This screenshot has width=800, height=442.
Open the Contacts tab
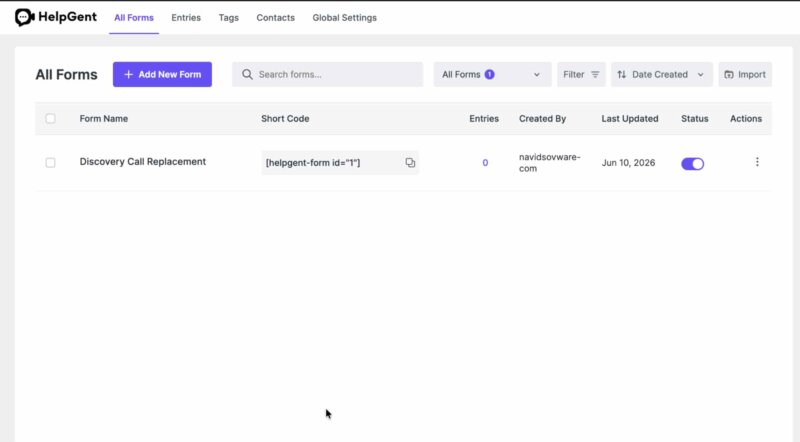pyautogui.click(x=276, y=17)
